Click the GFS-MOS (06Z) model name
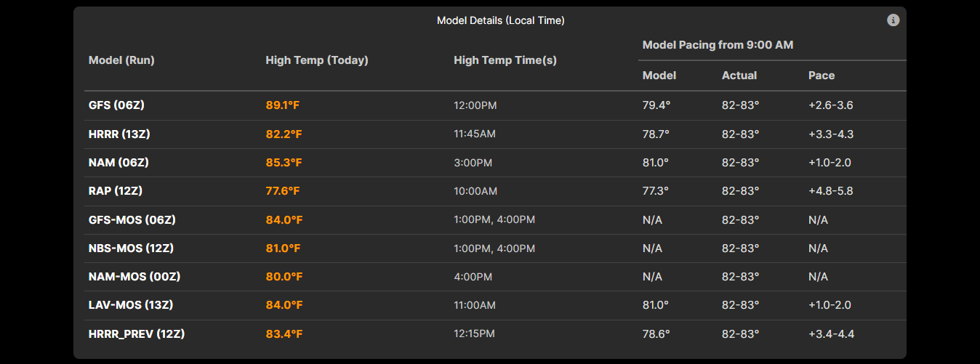Screen dimensions: 980x364 click(132, 219)
